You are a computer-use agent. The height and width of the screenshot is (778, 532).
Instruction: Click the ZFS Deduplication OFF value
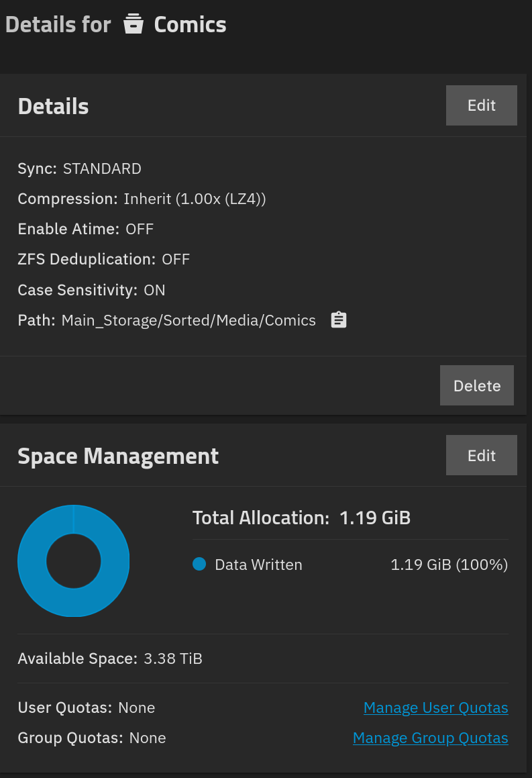pos(176,260)
